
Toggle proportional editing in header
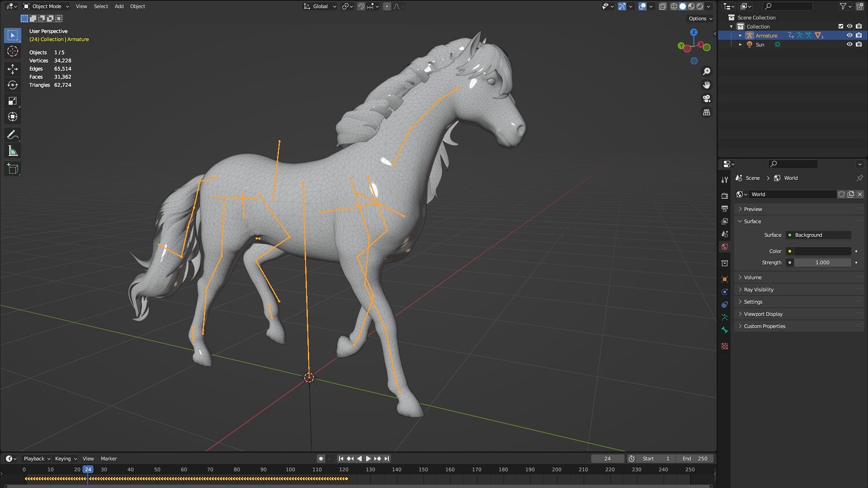click(x=387, y=6)
